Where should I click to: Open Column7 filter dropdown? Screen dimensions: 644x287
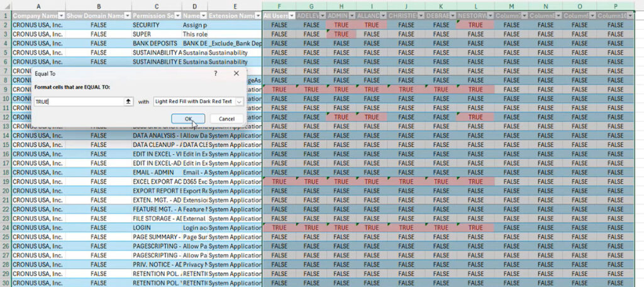click(x=525, y=16)
